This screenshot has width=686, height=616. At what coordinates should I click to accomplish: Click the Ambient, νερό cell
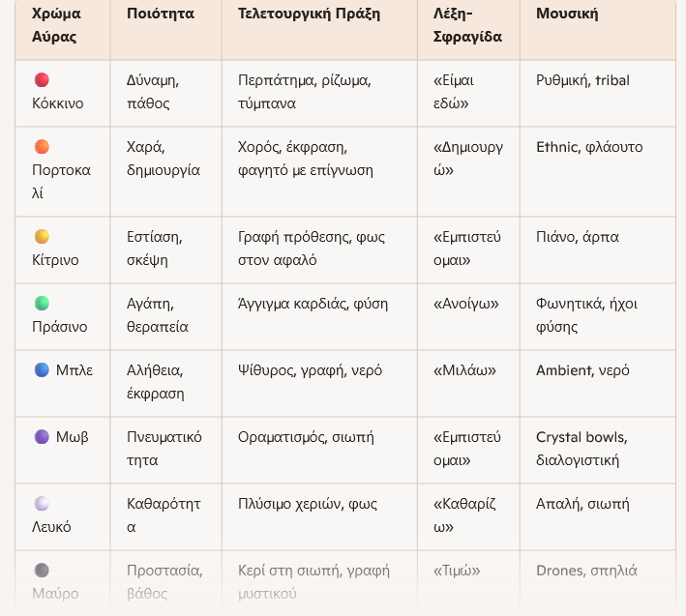[x=582, y=370]
